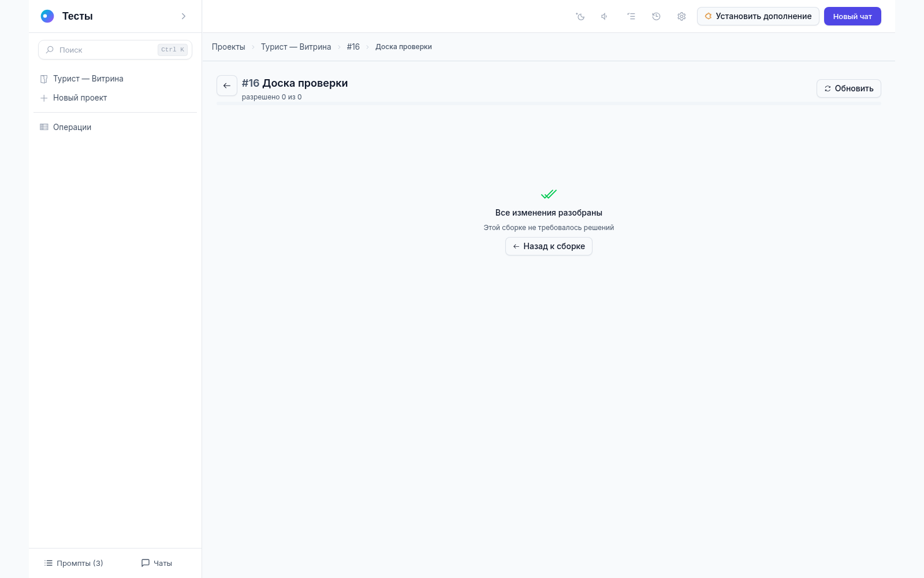Click the Доска проверки breadcrumb text
This screenshot has height=578, width=924.
[404, 47]
